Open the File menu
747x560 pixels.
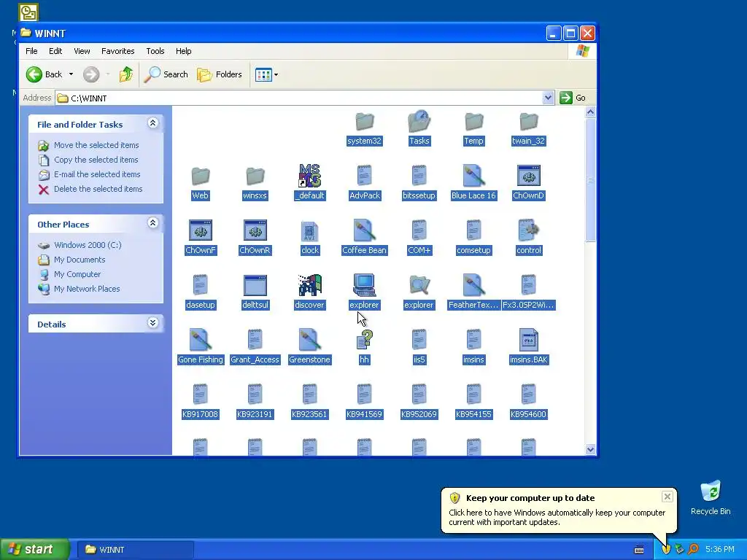click(x=31, y=51)
